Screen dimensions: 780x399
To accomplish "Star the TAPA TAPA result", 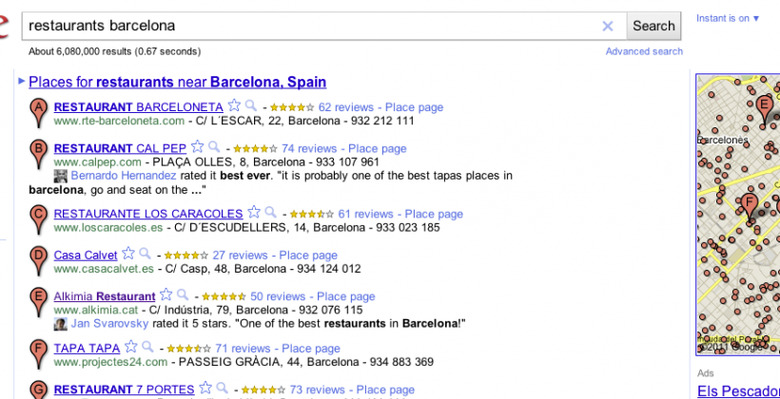I will (131, 346).
